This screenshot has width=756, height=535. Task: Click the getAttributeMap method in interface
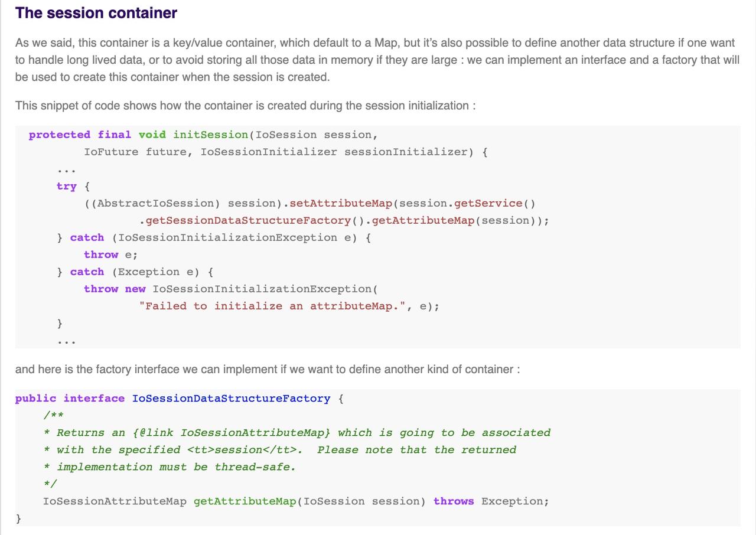coord(245,501)
